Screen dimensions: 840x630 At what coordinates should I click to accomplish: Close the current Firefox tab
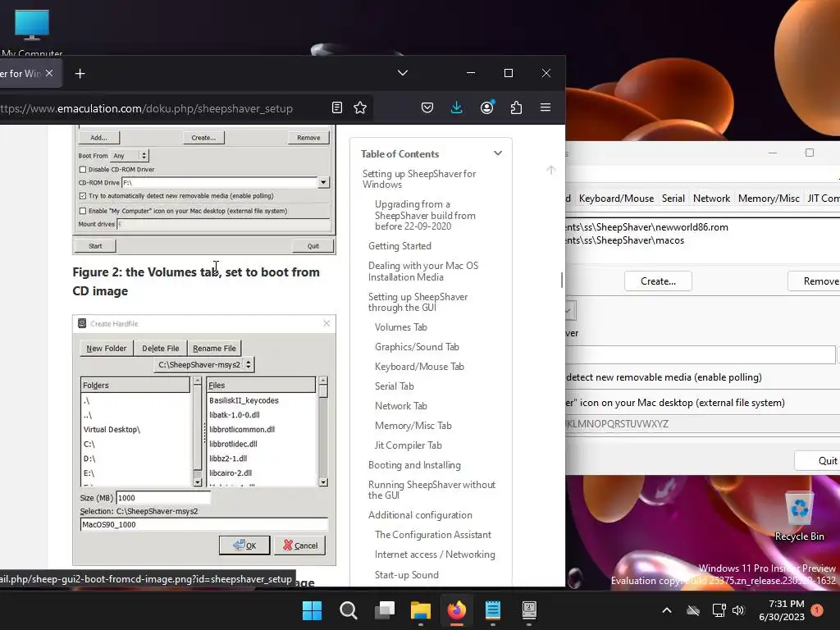click(x=49, y=73)
